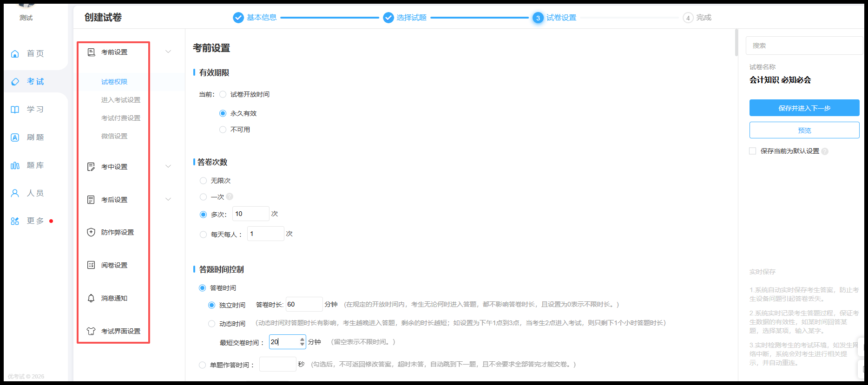Click the 人员 person icon
Screen dimensions: 868x385
point(15,193)
